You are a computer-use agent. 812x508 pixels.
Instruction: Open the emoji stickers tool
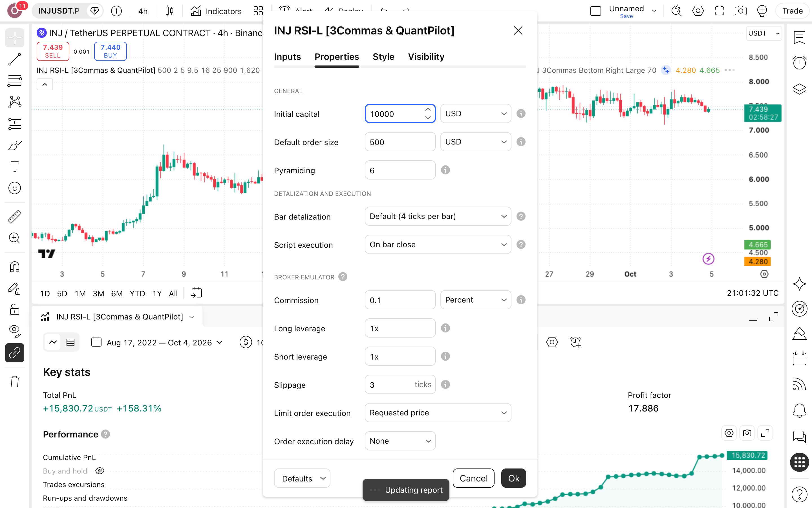(x=14, y=188)
